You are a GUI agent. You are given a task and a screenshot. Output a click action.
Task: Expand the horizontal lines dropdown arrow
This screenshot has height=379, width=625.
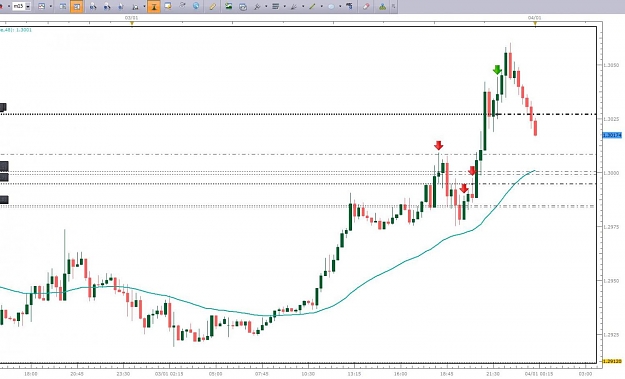point(284,7)
